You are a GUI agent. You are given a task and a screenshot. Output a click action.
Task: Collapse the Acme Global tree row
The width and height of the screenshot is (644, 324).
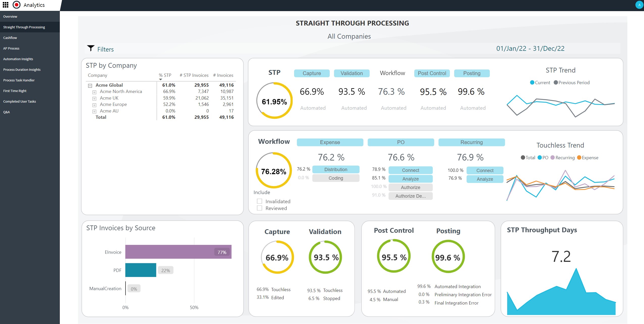point(90,86)
